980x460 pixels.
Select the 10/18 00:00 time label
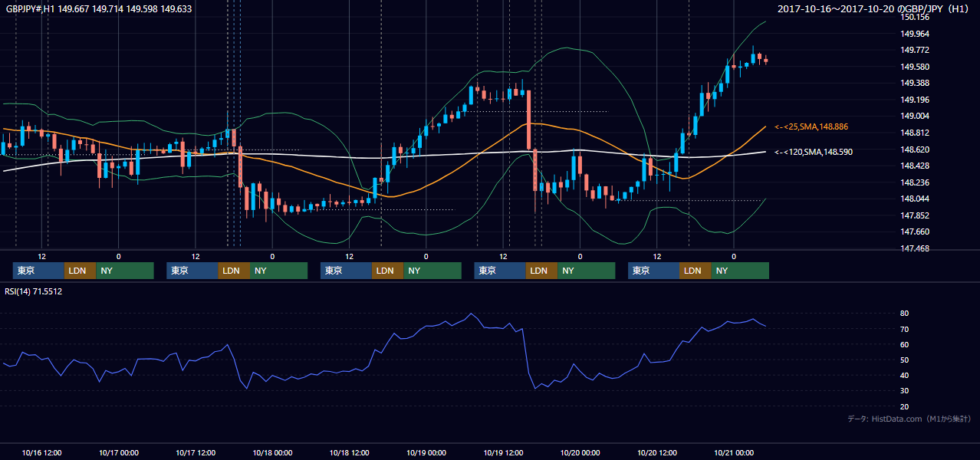(272, 452)
